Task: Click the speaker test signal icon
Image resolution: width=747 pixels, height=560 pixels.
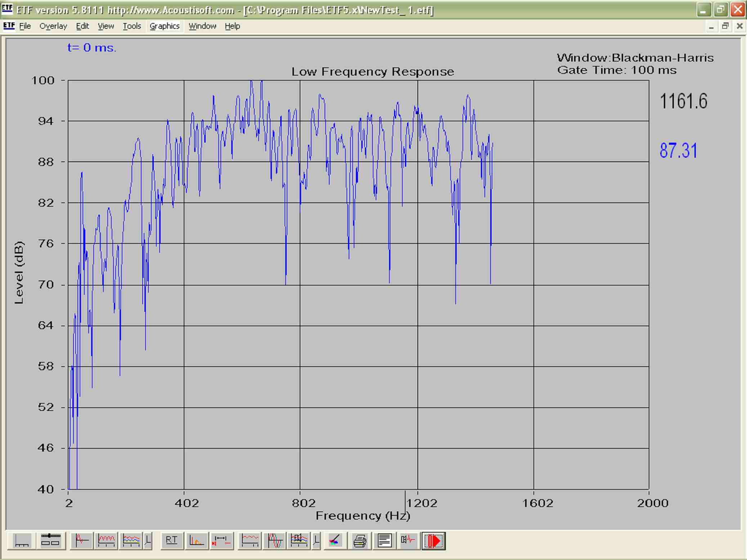Action: click(408, 541)
